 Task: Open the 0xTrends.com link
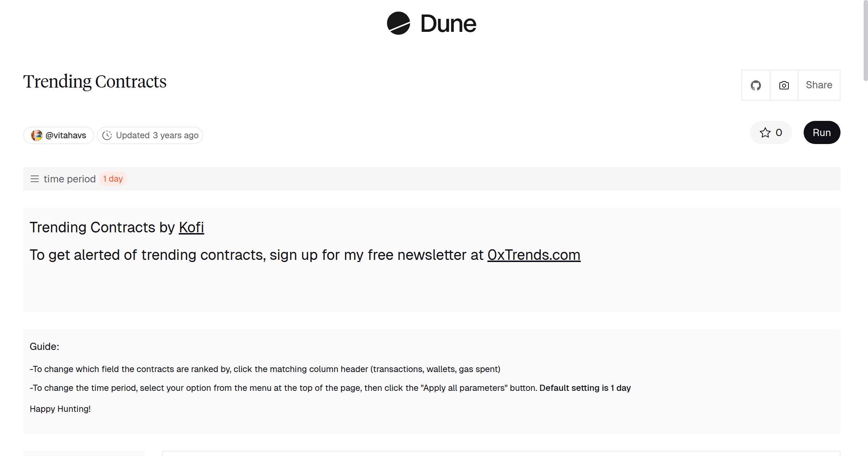534,255
